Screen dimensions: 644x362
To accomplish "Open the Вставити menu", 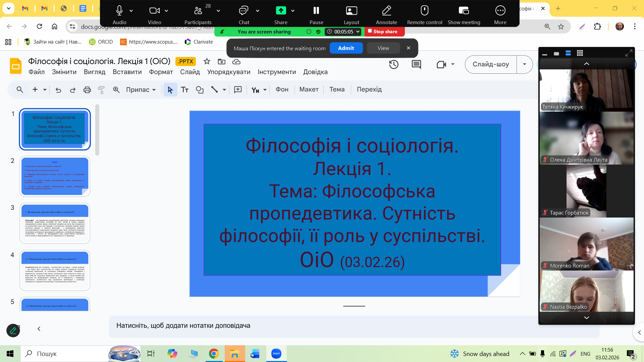I will click(127, 72).
